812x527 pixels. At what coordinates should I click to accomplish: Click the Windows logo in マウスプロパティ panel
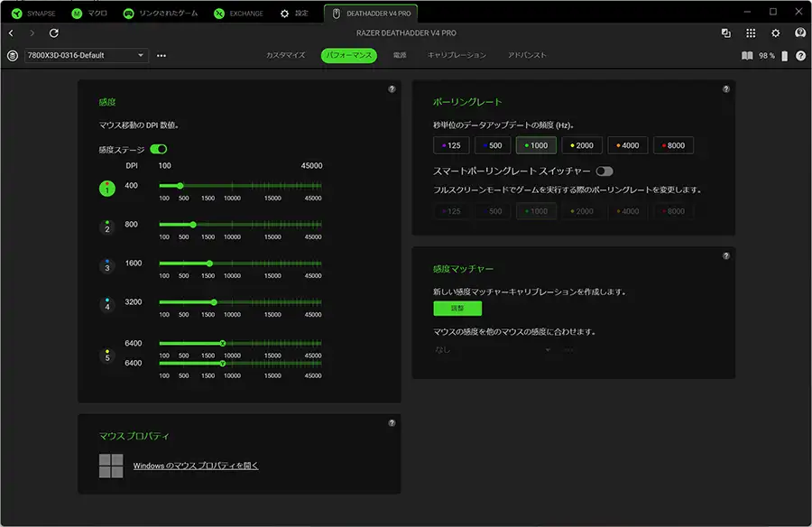(x=111, y=466)
